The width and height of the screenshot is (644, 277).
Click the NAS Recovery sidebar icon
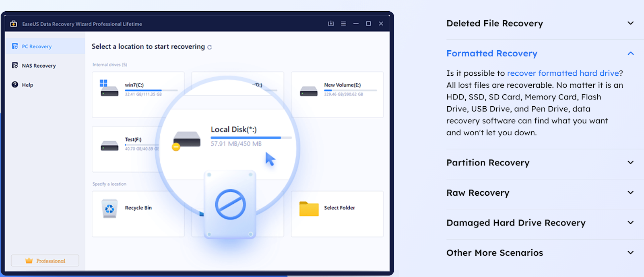tap(15, 65)
